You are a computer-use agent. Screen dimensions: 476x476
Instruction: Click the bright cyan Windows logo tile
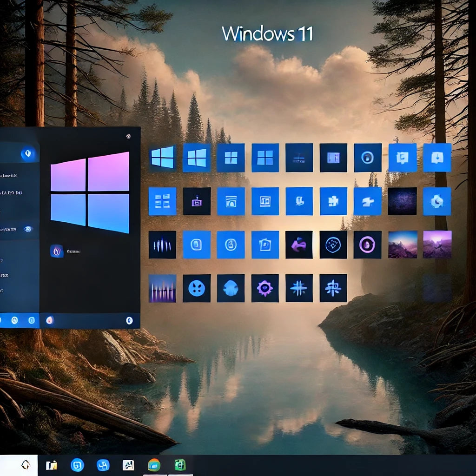pyautogui.click(x=162, y=158)
